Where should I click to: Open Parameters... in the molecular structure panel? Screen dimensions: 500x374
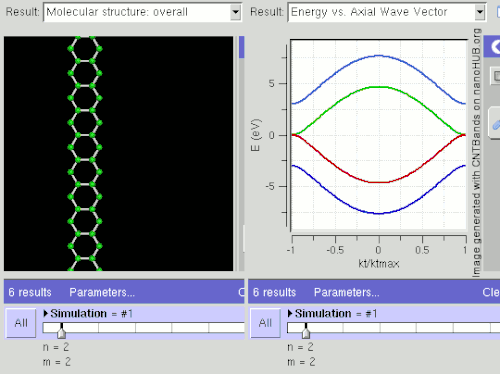click(x=102, y=292)
